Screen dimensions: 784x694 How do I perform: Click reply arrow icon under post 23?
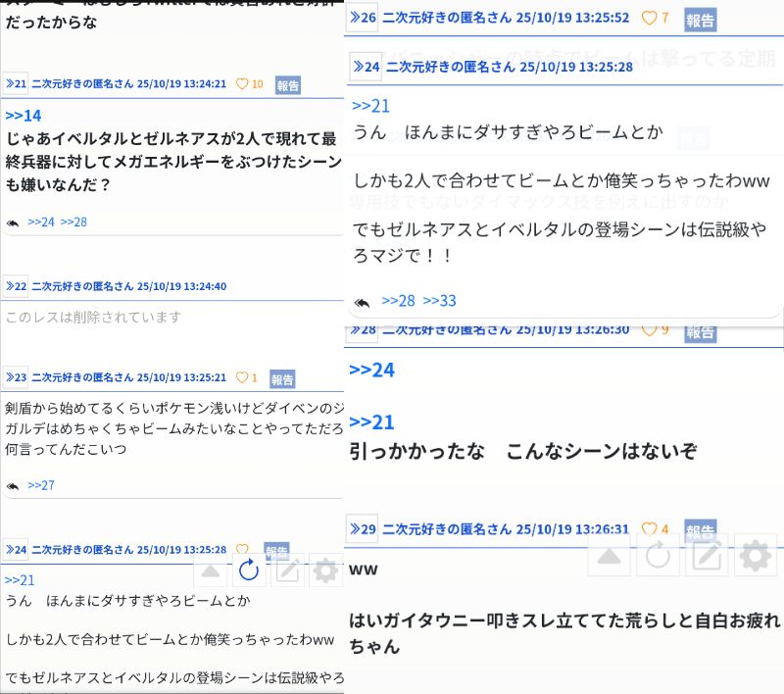pyautogui.click(x=13, y=486)
